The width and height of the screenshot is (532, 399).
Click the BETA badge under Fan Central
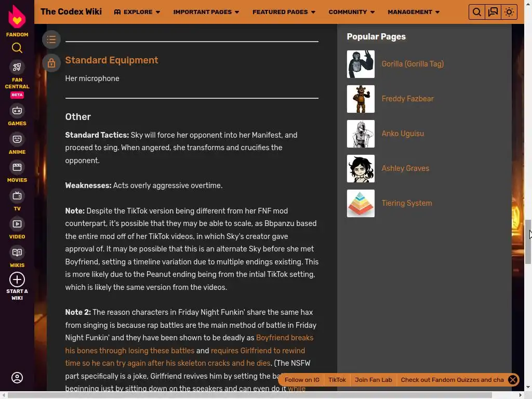[x=17, y=95]
